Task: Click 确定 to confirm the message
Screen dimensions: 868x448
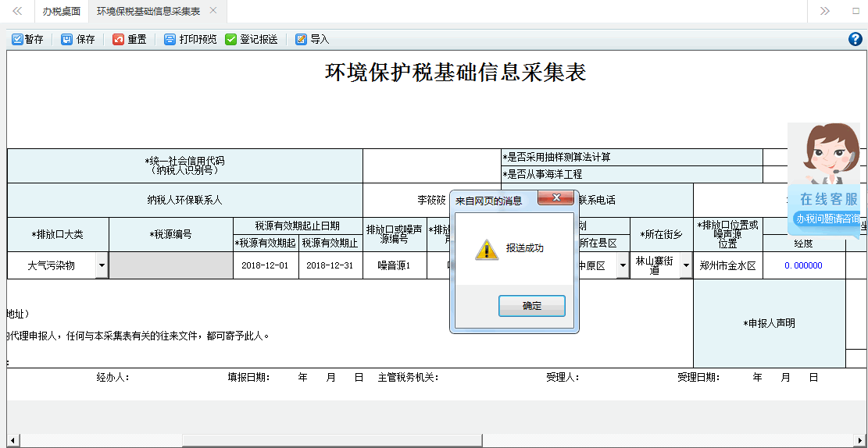Action: tap(532, 306)
